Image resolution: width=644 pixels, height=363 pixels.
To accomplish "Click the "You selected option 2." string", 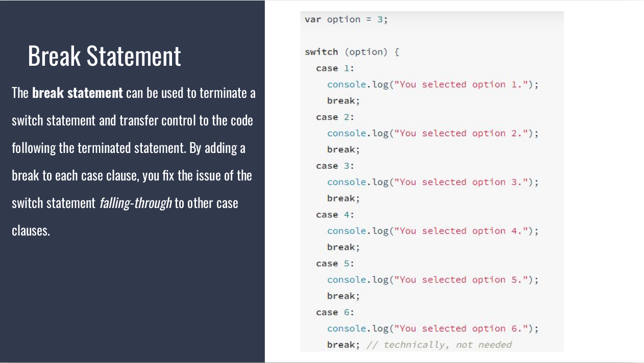I will click(x=463, y=134).
